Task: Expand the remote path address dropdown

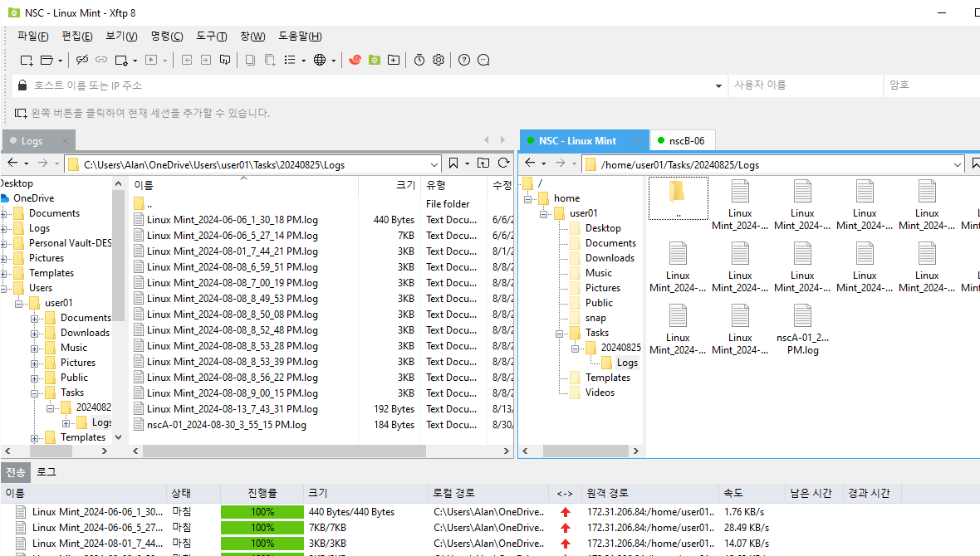Action: [x=958, y=165]
